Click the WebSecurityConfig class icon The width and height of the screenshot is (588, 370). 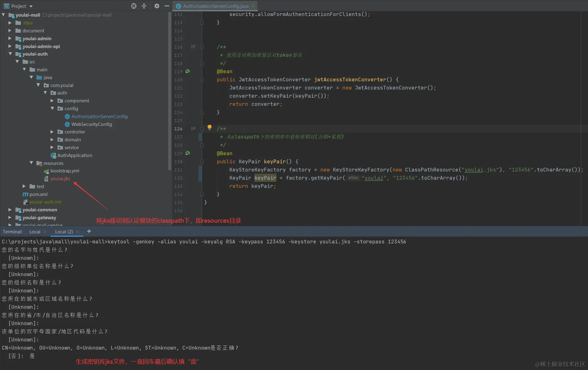tap(67, 124)
